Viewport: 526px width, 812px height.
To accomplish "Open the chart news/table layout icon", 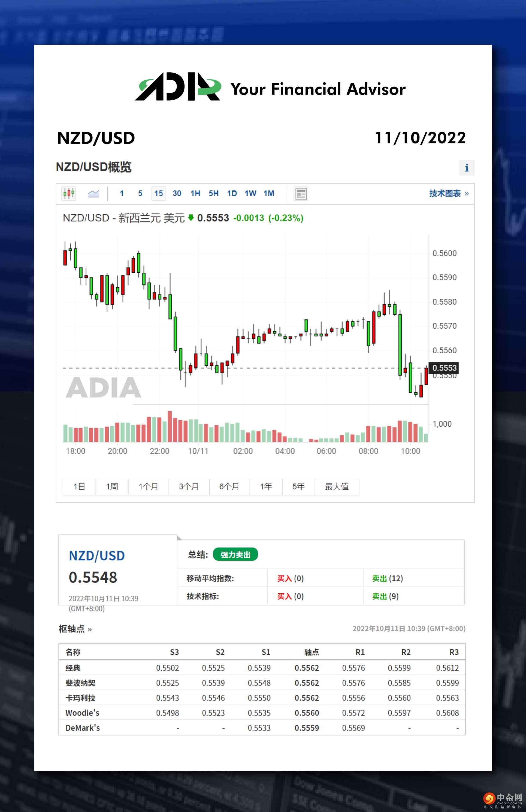I will (301, 194).
